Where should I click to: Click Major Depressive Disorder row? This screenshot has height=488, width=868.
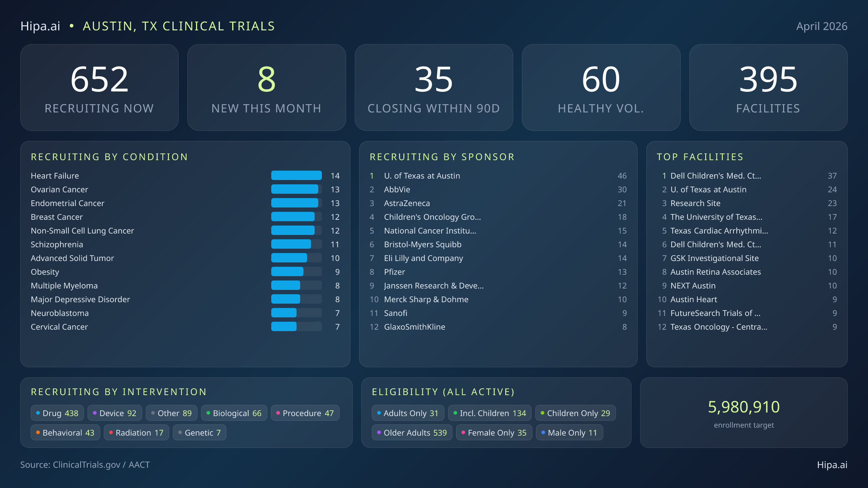[185, 299]
